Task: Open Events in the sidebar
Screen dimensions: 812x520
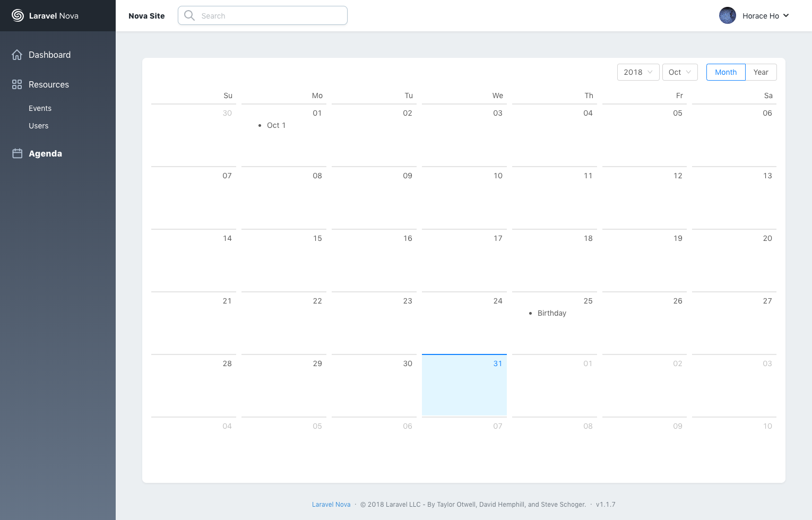Action: 40,108
